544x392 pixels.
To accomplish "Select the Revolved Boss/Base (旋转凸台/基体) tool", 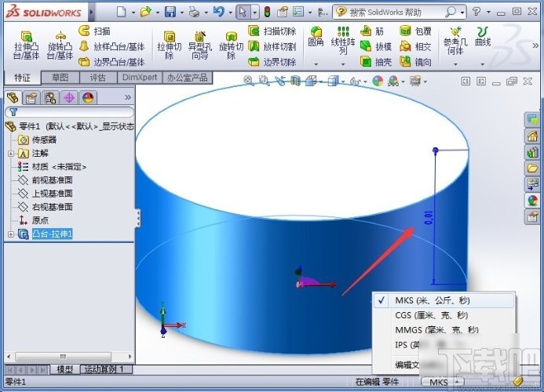I will 60,45.
